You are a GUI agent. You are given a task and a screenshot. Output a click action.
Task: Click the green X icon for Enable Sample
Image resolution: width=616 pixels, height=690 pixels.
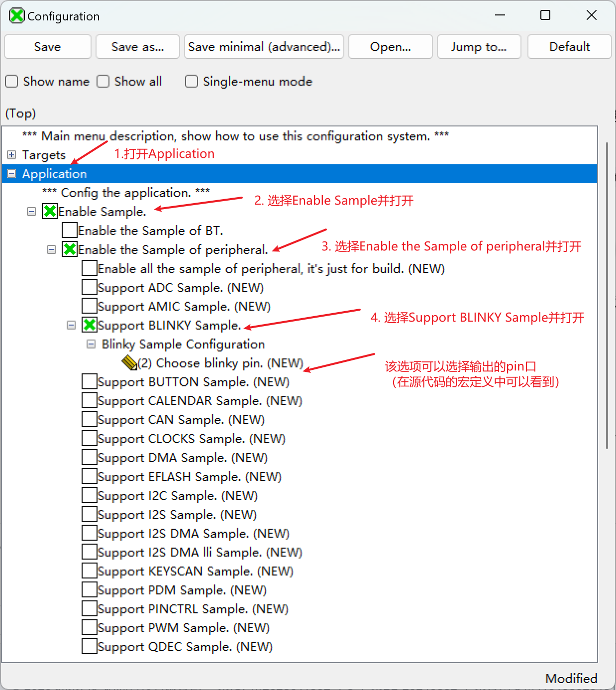49,212
